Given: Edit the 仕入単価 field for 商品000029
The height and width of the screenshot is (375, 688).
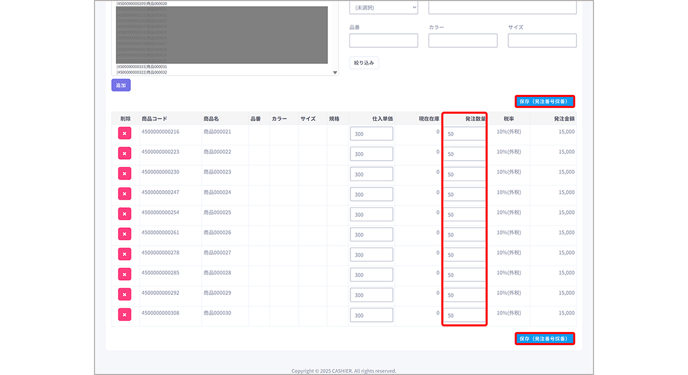Looking at the screenshot, I should [x=371, y=295].
